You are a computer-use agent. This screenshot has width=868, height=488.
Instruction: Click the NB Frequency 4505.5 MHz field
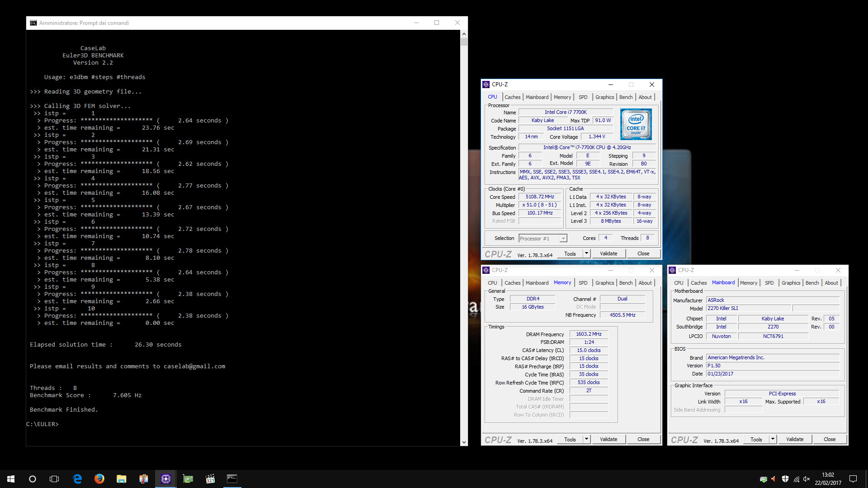[623, 315]
